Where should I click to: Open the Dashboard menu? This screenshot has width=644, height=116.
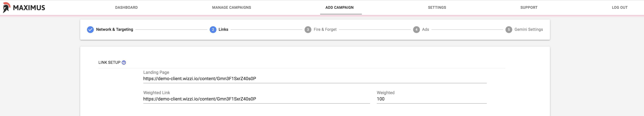[x=126, y=7]
